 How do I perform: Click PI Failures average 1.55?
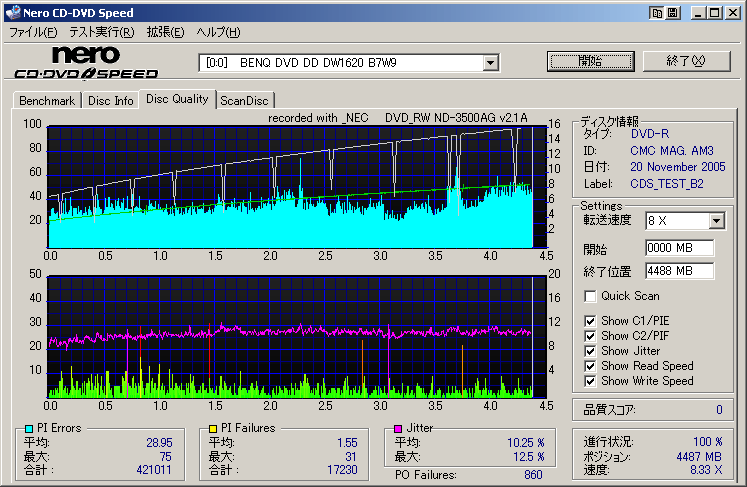pyautogui.click(x=347, y=443)
